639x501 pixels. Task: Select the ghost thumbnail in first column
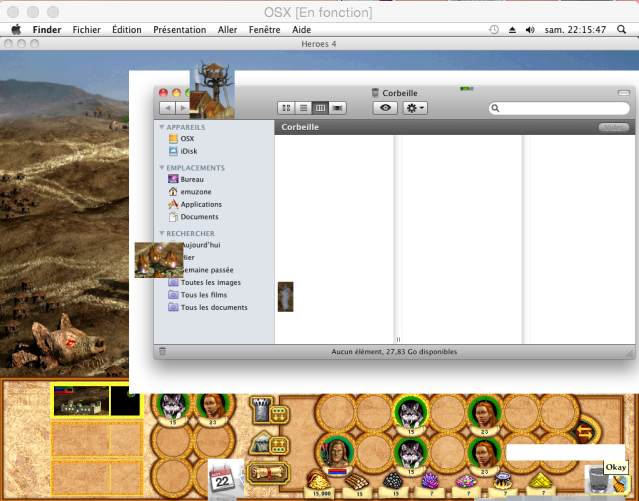pos(285,297)
